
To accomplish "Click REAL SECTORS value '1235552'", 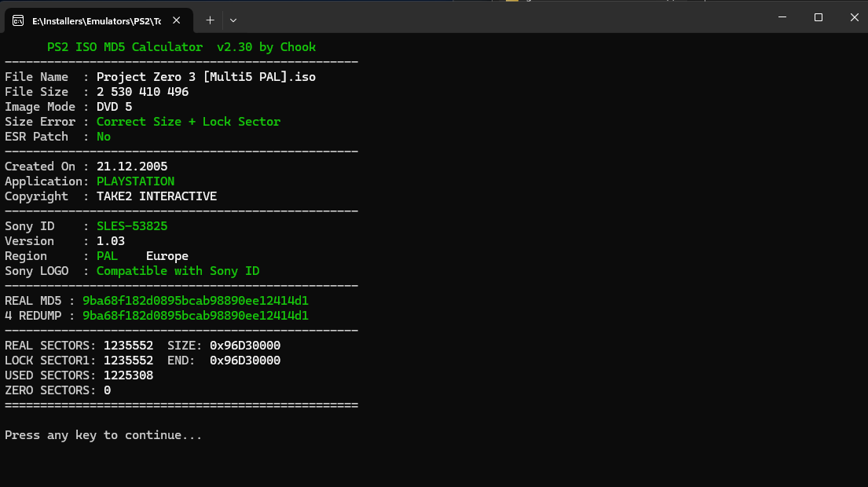I will [x=128, y=346].
